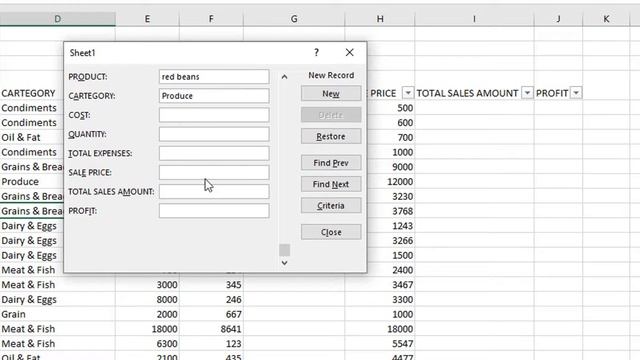
Task: Focus the CARTEGORY field containing Produce
Action: point(214,96)
